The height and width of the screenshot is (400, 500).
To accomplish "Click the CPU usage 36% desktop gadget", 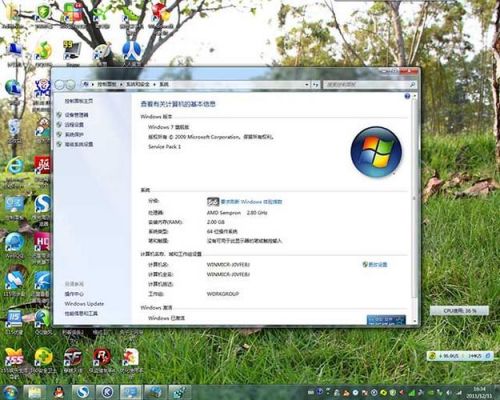I will [x=459, y=311].
